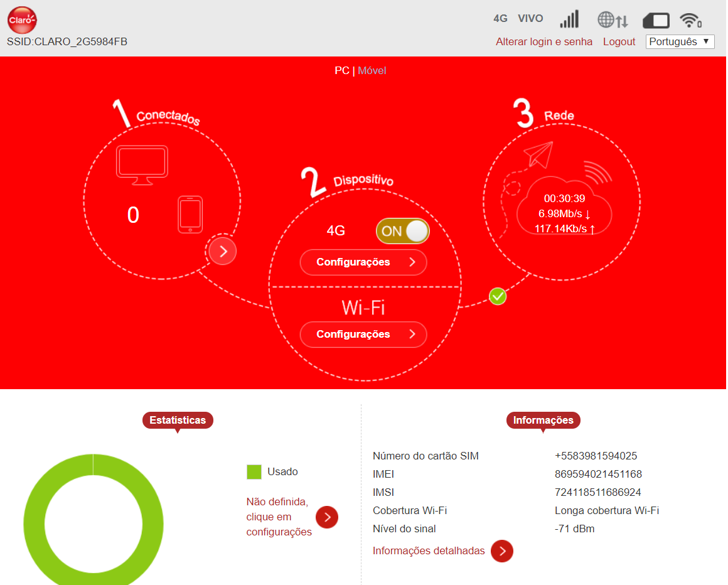Click signal level -71 dBm
728x585 pixels.
click(x=574, y=529)
